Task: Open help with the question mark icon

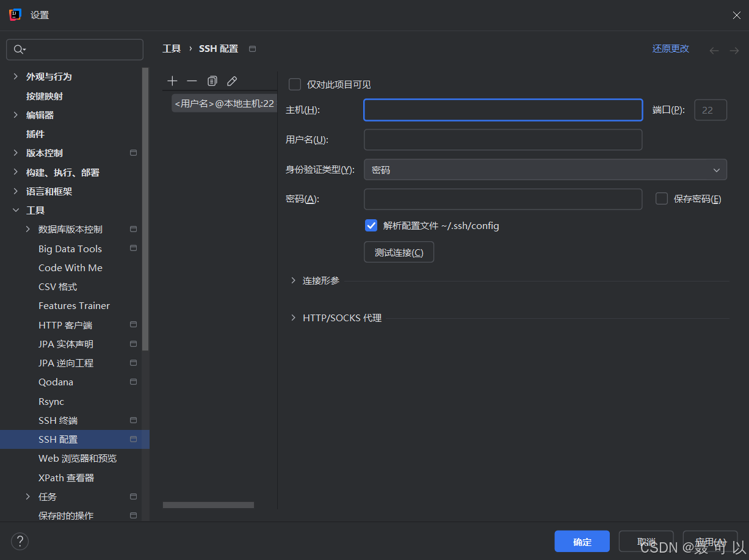Action: (x=20, y=541)
